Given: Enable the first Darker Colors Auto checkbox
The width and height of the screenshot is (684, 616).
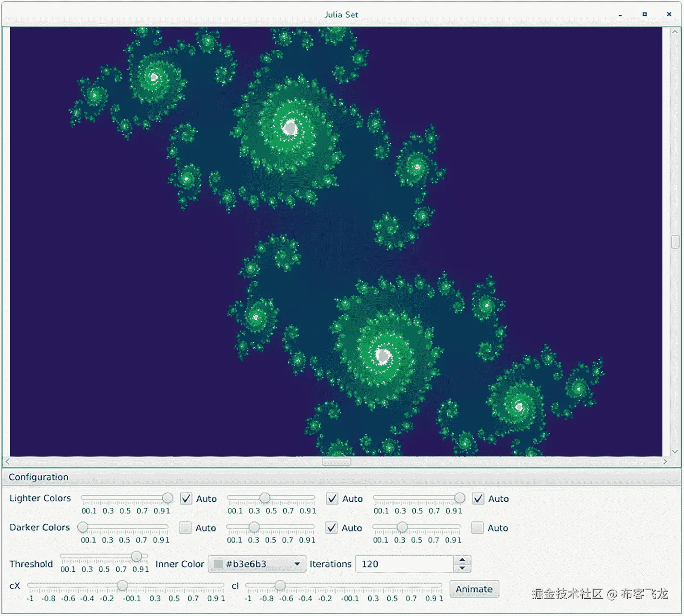Looking at the screenshot, I should (186, 528).
